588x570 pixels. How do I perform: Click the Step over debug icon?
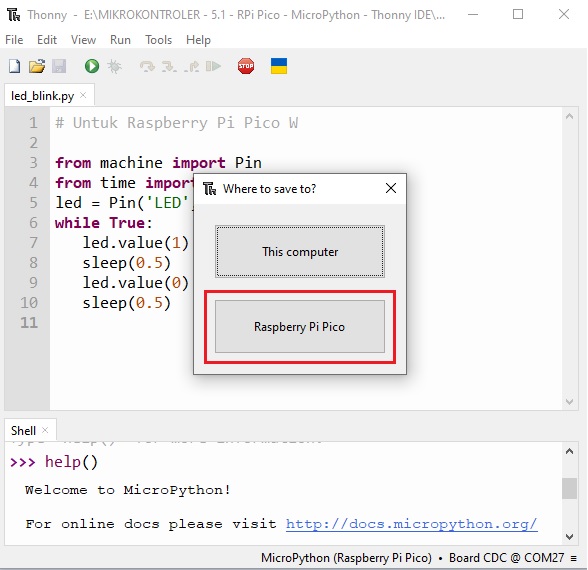pos(147,66)
